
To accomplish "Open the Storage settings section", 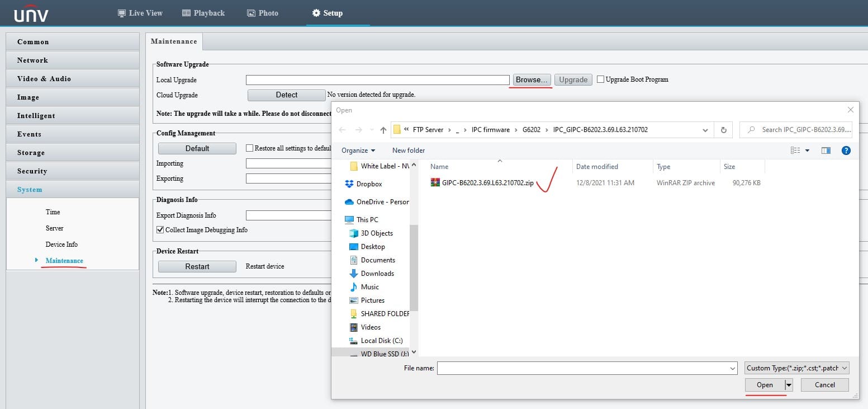I will pyautogui.click(x=73, y=153).
